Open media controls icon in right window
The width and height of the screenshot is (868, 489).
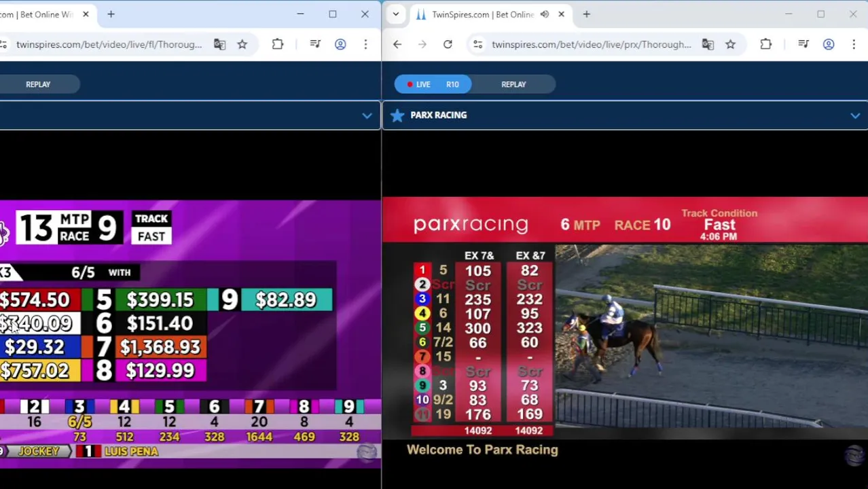pyautogui.click(x=803, y=44)
